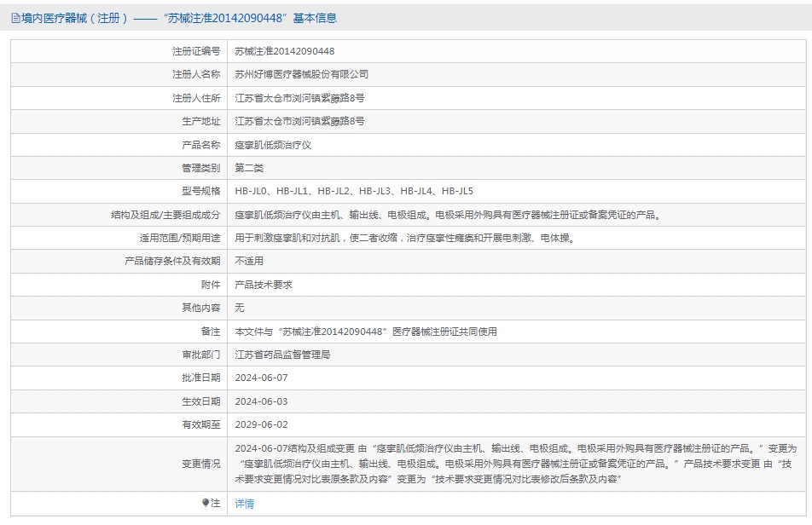Click the 结构及组成 description text
Viewport: 812px width, 525px height.
pos(449,215)
